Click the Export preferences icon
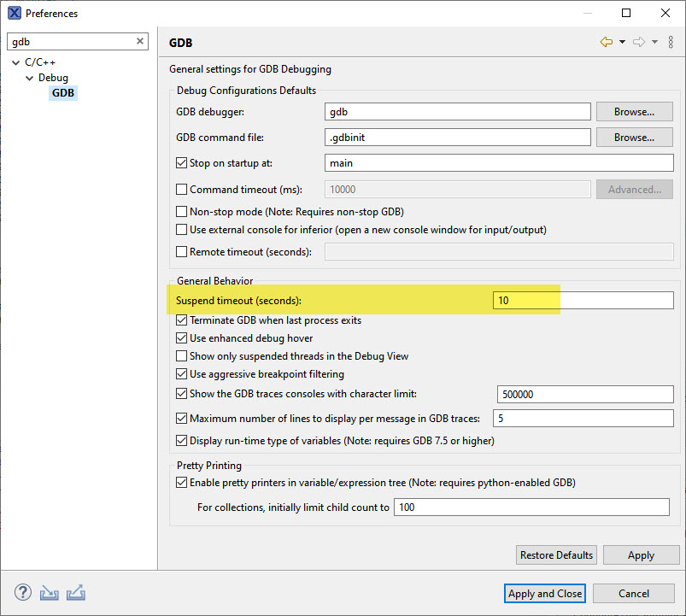686x616 pixels. coord(76,593)
